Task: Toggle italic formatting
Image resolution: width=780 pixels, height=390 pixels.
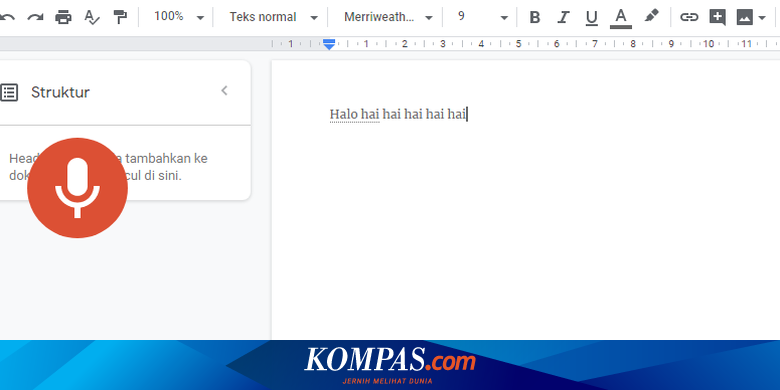Action: point(563,17)
